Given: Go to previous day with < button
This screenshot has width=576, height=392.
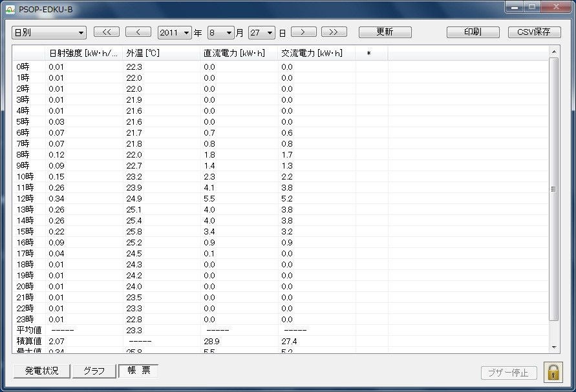Looking at the screenshot, I should (138, 32).
